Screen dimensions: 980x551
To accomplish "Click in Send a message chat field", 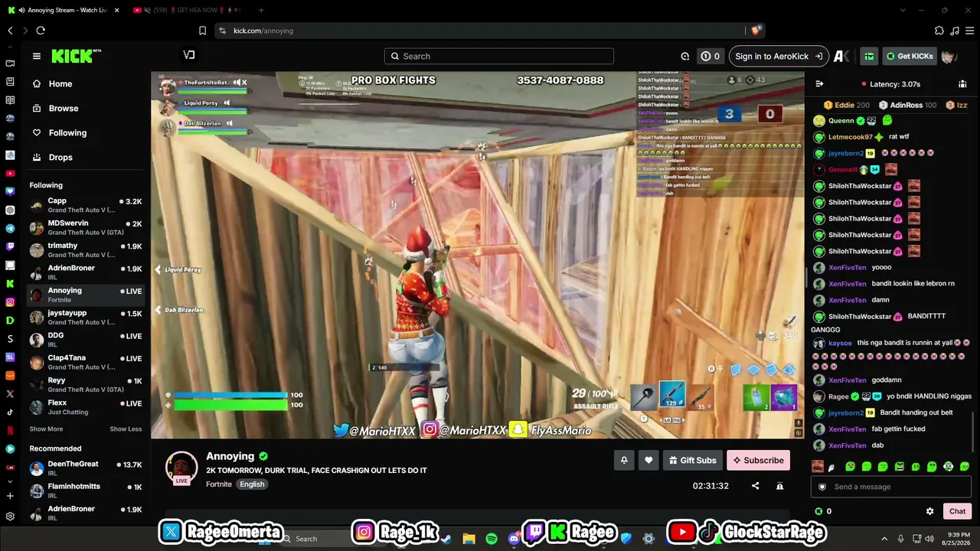I will (x=891, y=487).
